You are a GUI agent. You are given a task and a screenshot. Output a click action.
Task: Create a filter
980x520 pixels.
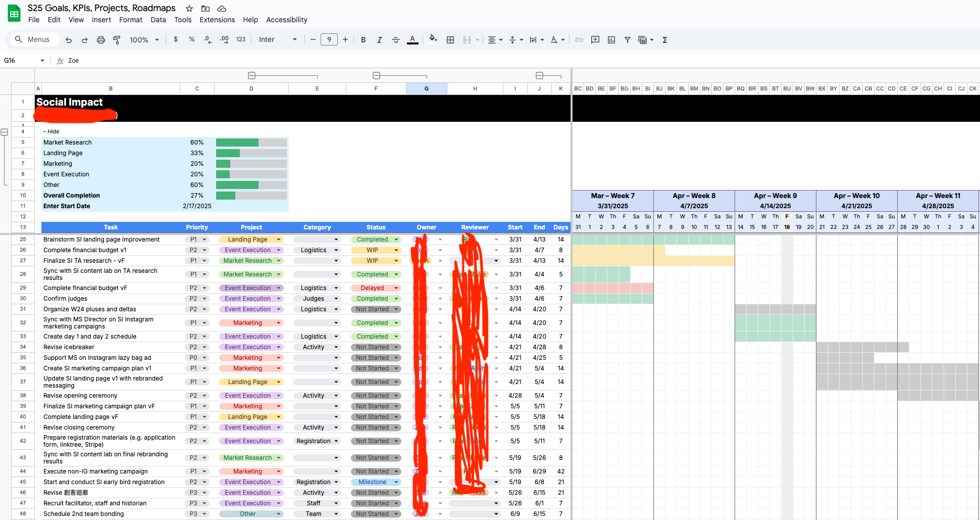click(x=628, y=39)
